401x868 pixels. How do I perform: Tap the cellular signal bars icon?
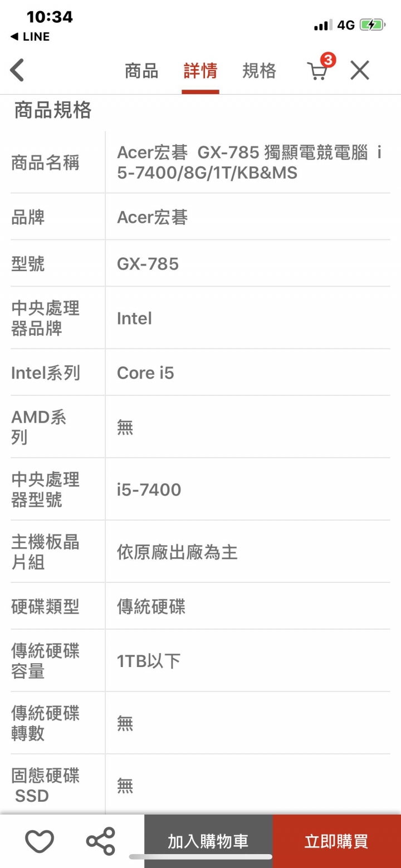[323, 25]
